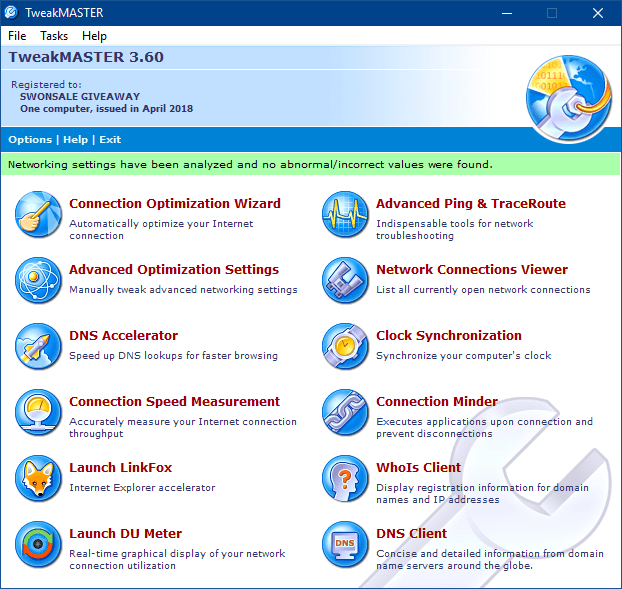The image size is (622, 589).
Task: Click the WhoIs Client question mark icon
Action: click(x=345, y=478)
